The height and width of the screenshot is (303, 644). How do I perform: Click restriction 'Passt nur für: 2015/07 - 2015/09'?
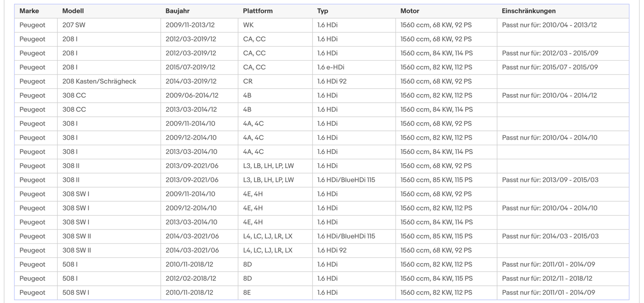tap(550, 67)
